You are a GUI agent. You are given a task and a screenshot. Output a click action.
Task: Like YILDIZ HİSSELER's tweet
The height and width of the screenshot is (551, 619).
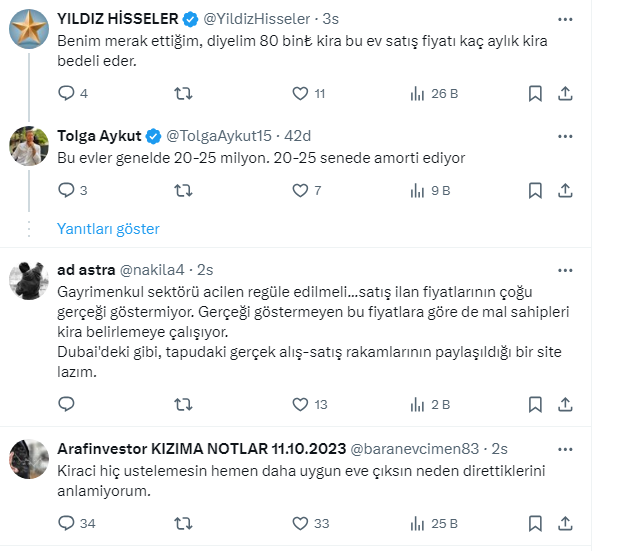pos(300,93)
